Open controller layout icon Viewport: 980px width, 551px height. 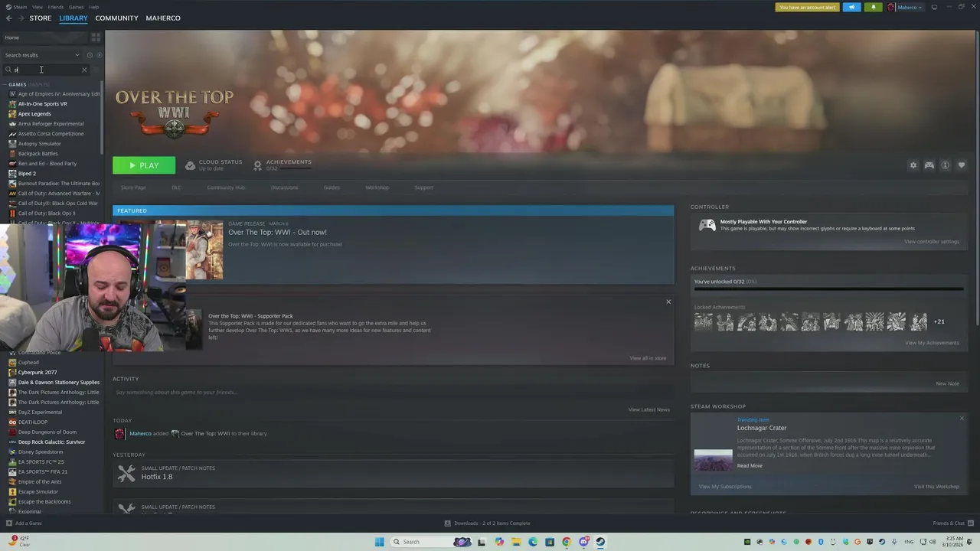pyautogui.click(x=929, y=165)
